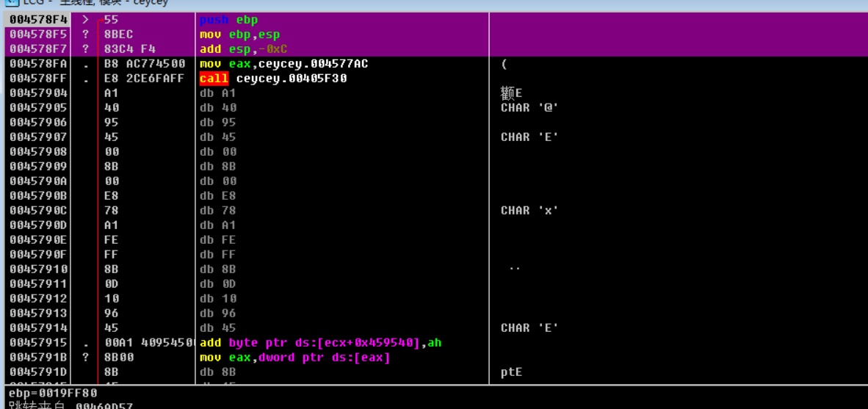The image size is (868, 409).
Task: Select the add esp,-0xC instruction
Action: point(239,49)
